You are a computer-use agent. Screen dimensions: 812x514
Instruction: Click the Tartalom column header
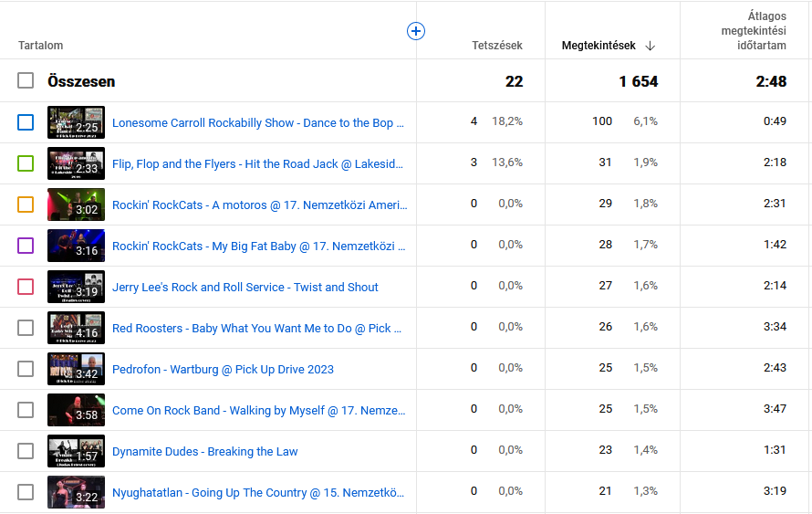pyautogui.click(x=41, y=46)
